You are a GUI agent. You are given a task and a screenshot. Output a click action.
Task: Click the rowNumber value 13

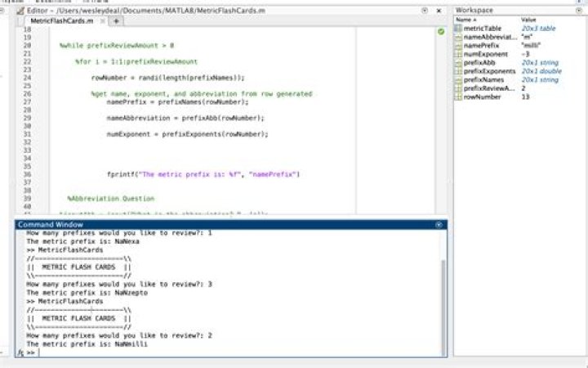[525, 96]
